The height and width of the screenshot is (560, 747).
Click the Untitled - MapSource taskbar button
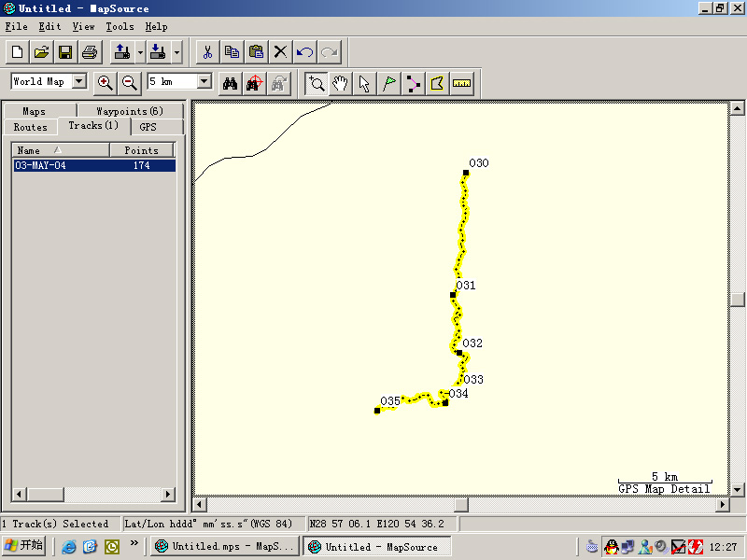[x=377, y=546]
